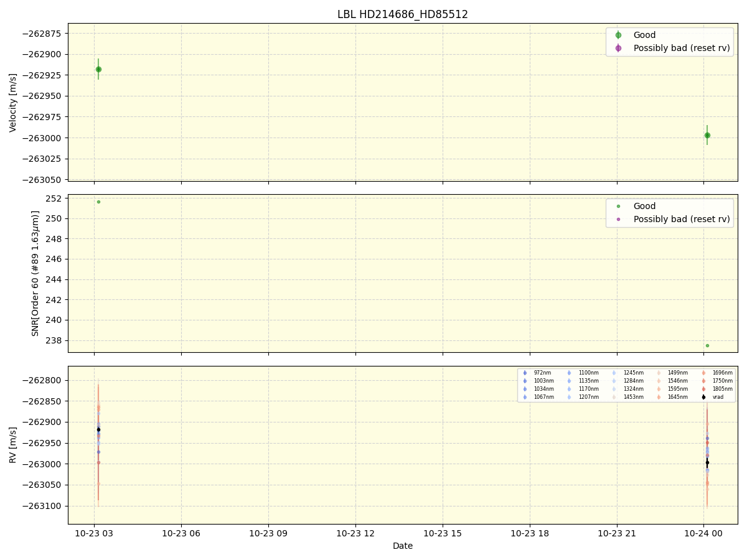
Task: Select the '1805nm' legend label
Action: pos(723,389)
